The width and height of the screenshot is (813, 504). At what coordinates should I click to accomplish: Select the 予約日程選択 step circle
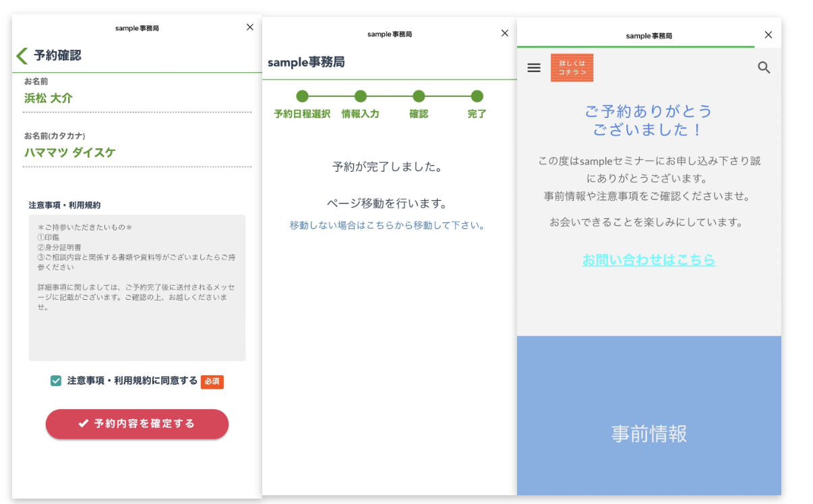tap(302, 96)
